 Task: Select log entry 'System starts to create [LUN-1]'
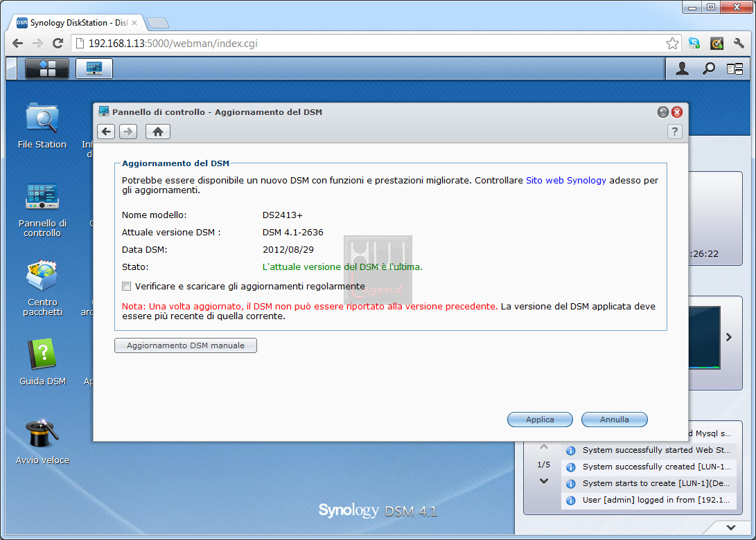click(x=649, y=484)
